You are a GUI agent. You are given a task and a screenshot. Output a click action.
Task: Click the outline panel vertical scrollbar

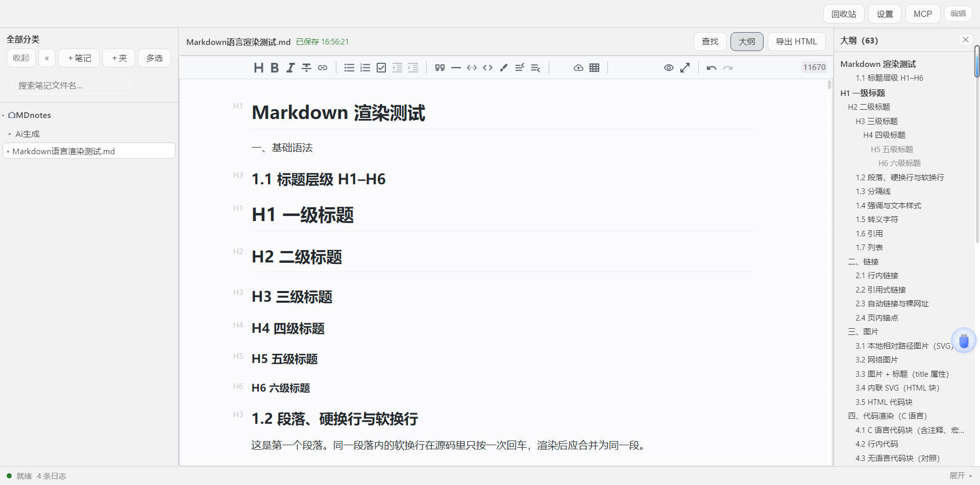click(977, 61)
